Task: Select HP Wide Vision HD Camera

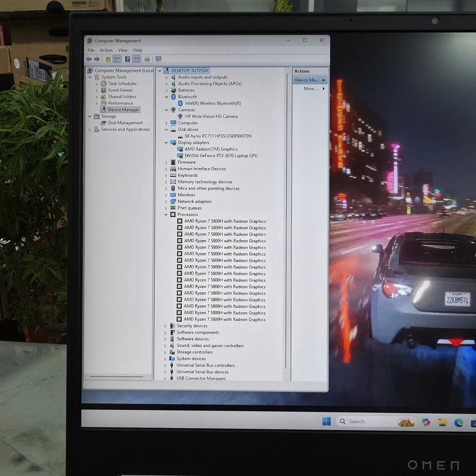Action: 211,116
